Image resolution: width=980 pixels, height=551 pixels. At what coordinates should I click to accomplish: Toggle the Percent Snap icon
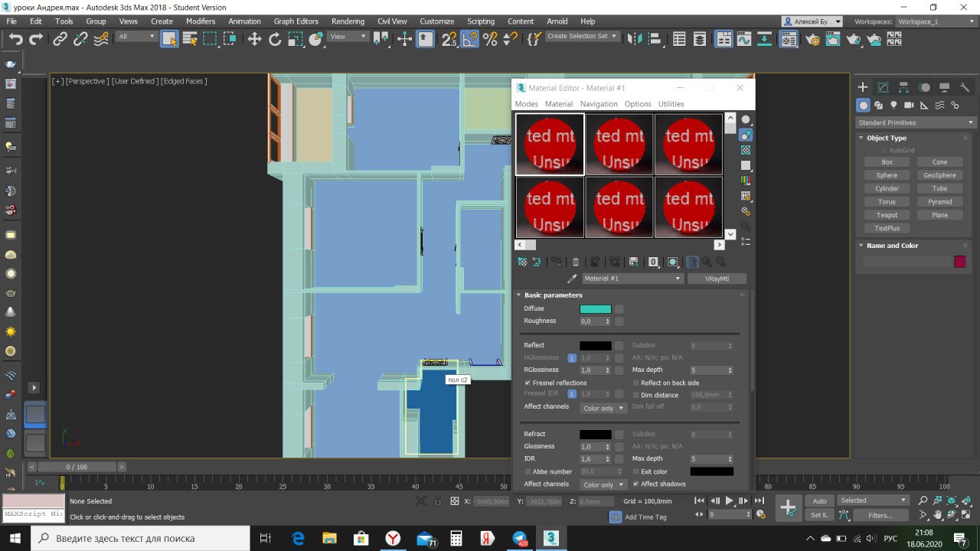click(491, 39)
